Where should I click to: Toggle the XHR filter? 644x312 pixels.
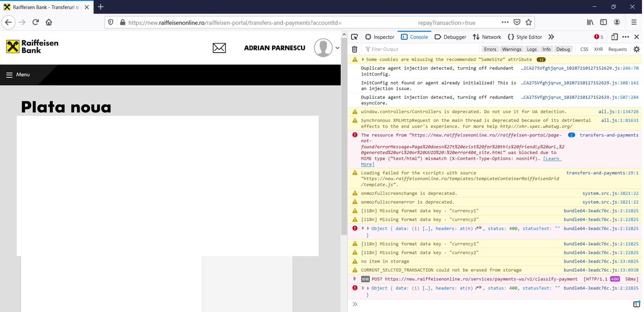[598, 49]
